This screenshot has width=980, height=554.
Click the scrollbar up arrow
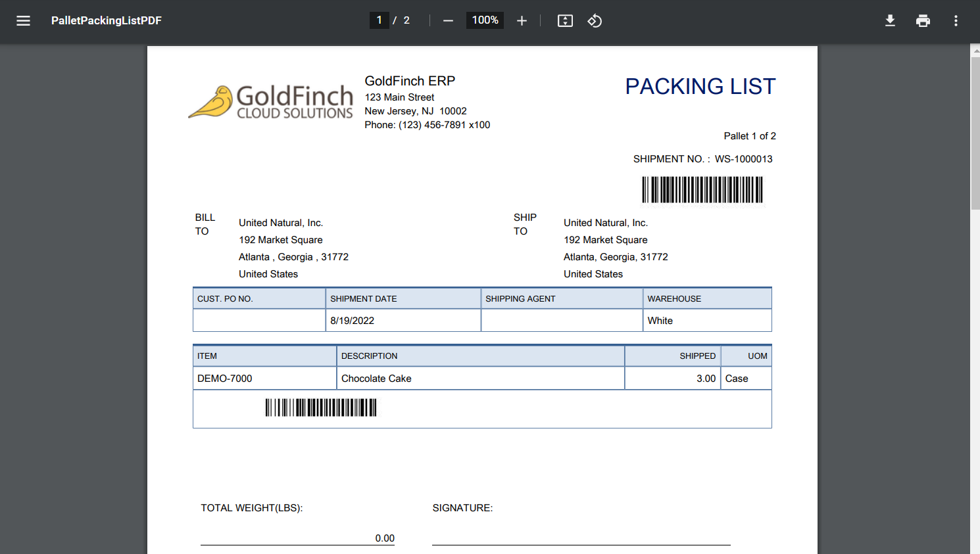click(x=975, y=50)
